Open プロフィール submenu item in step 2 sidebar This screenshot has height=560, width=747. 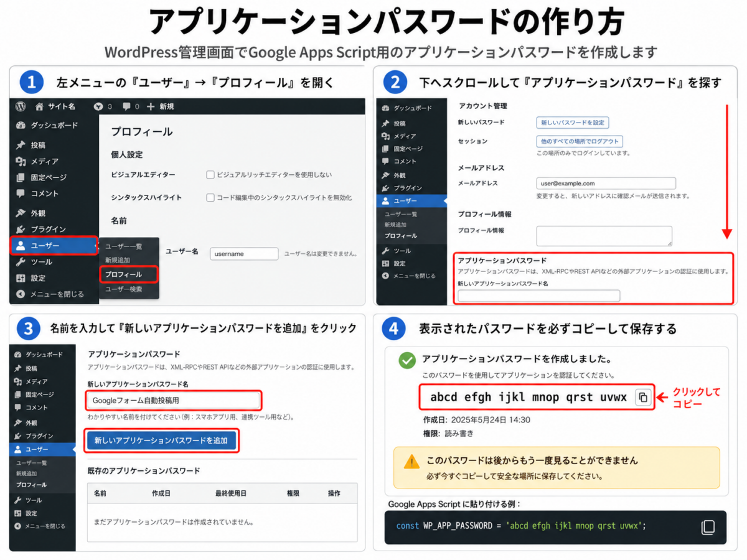pos(400,236)
